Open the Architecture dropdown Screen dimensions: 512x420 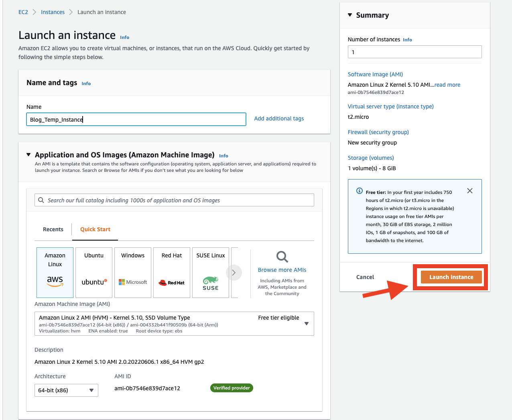(x=66, y=390)
